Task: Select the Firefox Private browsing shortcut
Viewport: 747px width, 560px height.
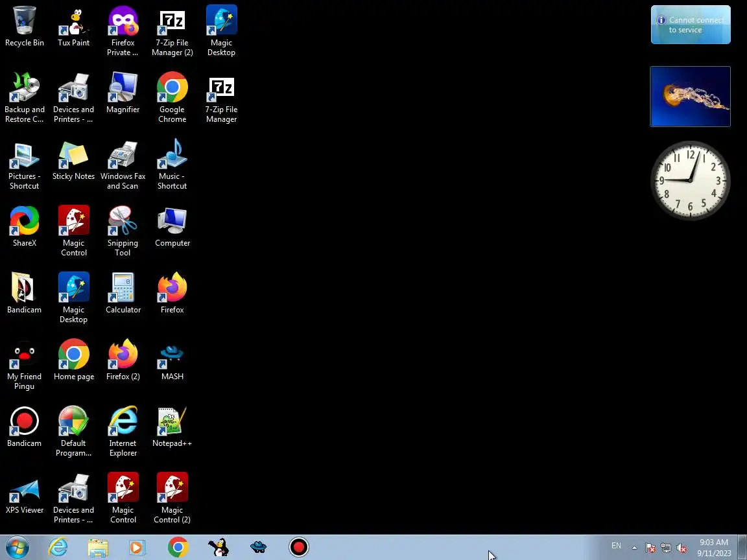Action: (x=123, y=31)
